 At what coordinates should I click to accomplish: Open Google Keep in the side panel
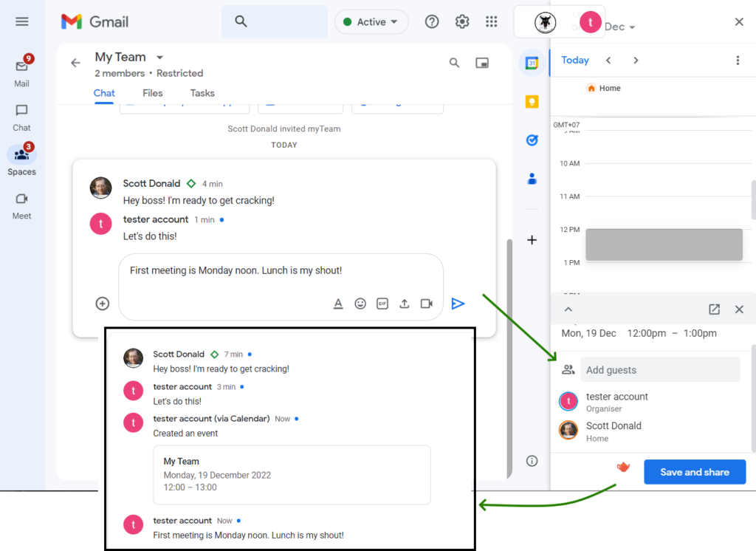(532, 102)
